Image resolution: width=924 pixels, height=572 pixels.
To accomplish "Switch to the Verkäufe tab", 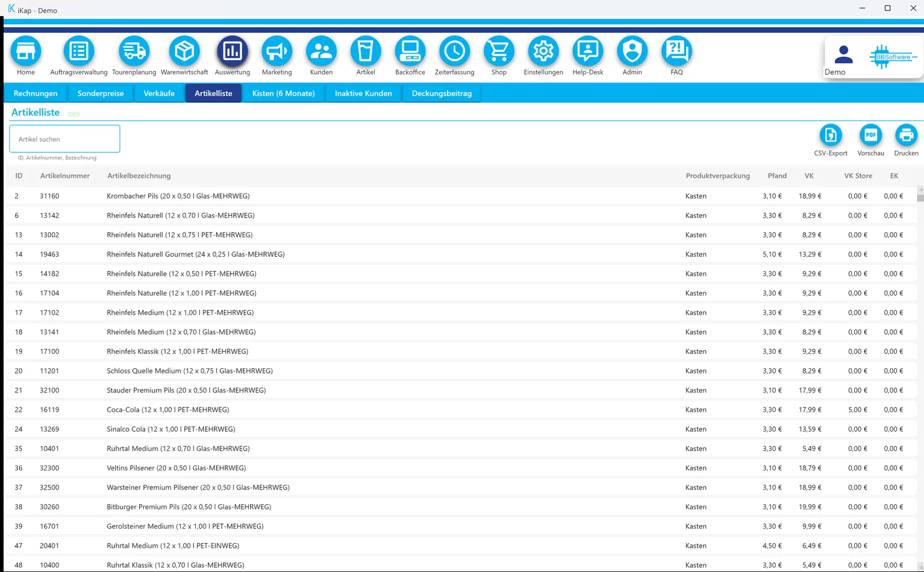I will coord(159,94).
